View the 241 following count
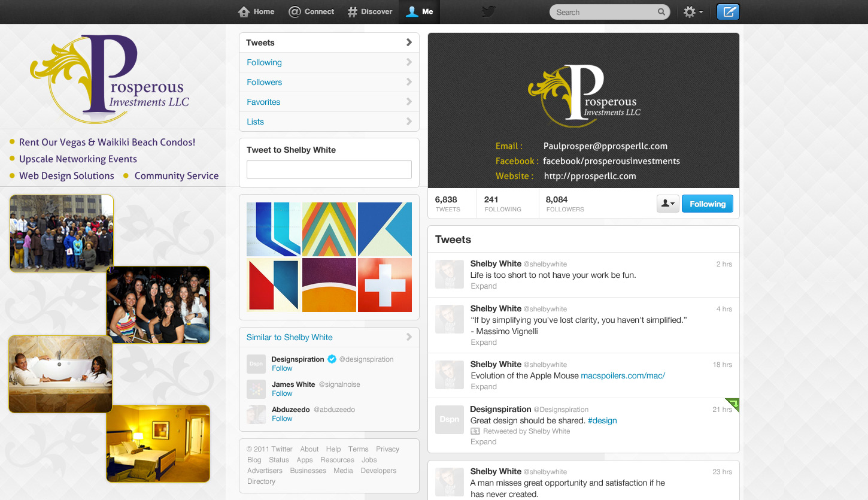868x500 pixels. 503,204
